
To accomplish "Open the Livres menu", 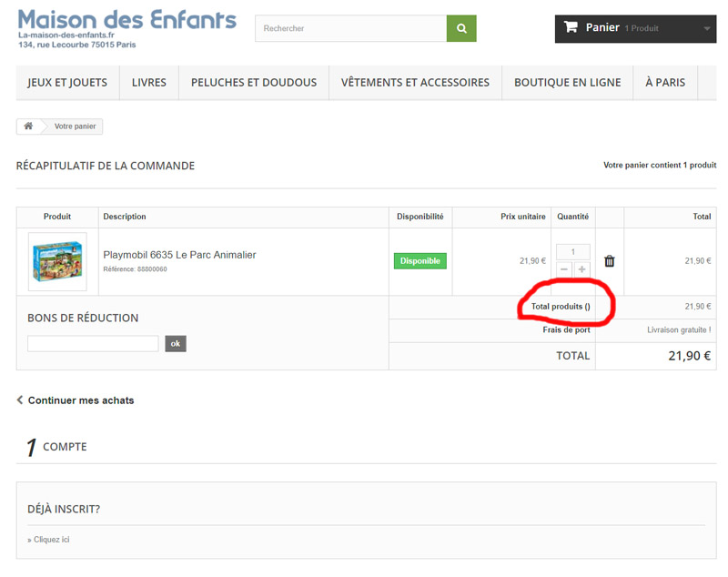I will click(x=149, y=83).
